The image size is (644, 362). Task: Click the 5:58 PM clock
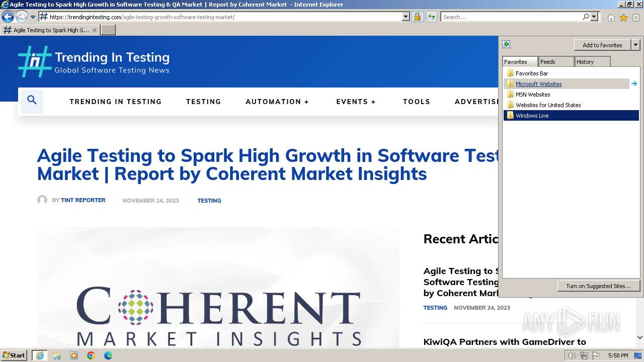click(618, 355)
